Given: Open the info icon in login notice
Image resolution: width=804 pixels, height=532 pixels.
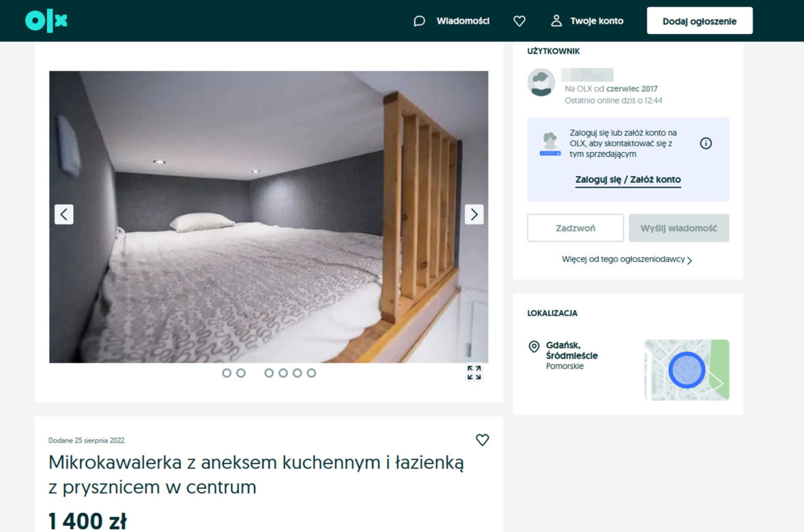Looking at the screenshot, I should 706,143.
